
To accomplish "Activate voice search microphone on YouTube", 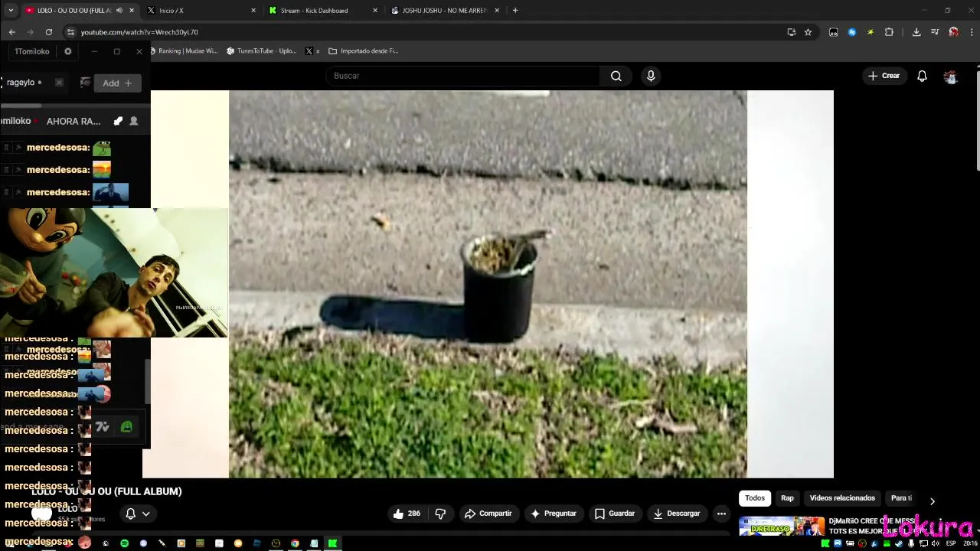I will (x=651, y=76).
